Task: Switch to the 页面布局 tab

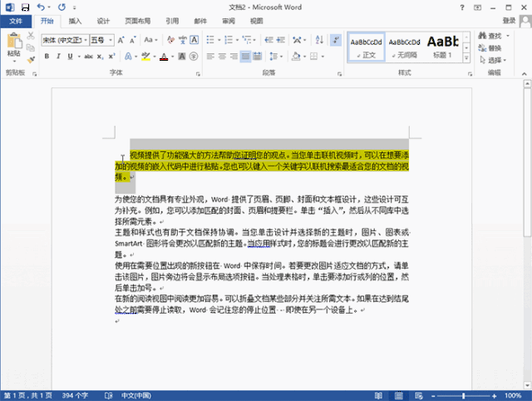Action: point(138,21)
